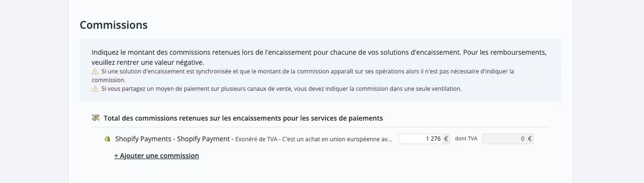The image size is (644, 183).
Task: Click the warning text about plusieurs canaux de vente
Action: (x=281, y=88)
